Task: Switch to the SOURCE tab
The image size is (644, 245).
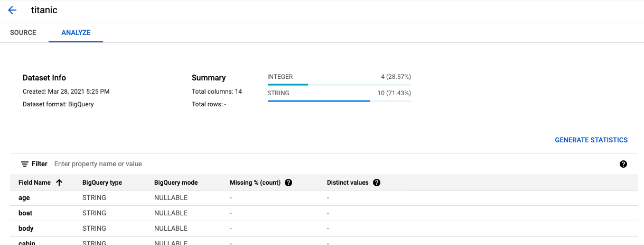Action: click(x=23, y=33)
